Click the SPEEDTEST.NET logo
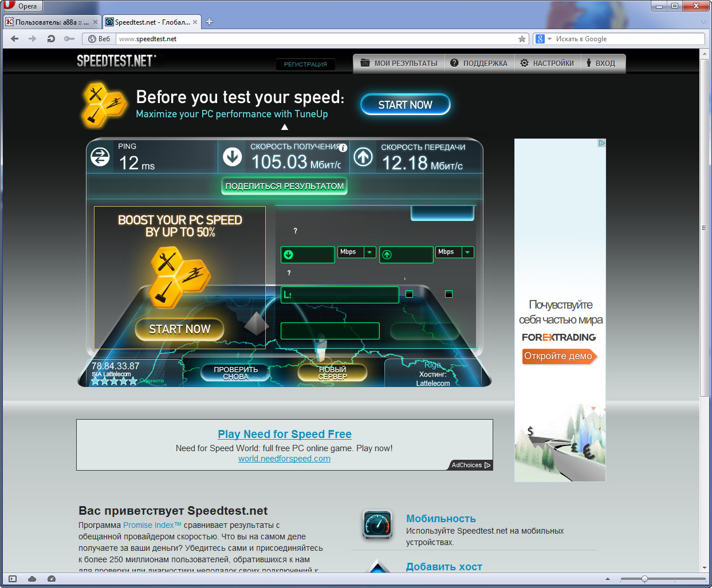The width and height of the screenshot is (712, 588). point(116,60)
